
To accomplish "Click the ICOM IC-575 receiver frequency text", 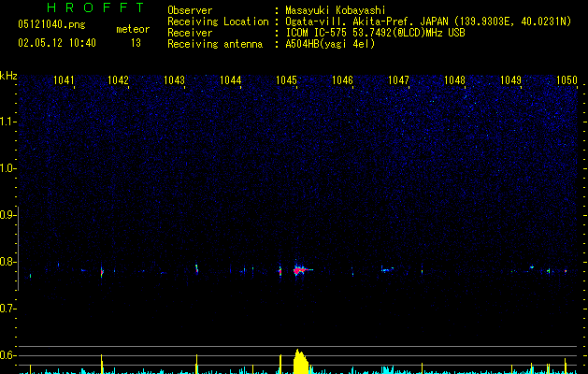I will click(375, 33).
